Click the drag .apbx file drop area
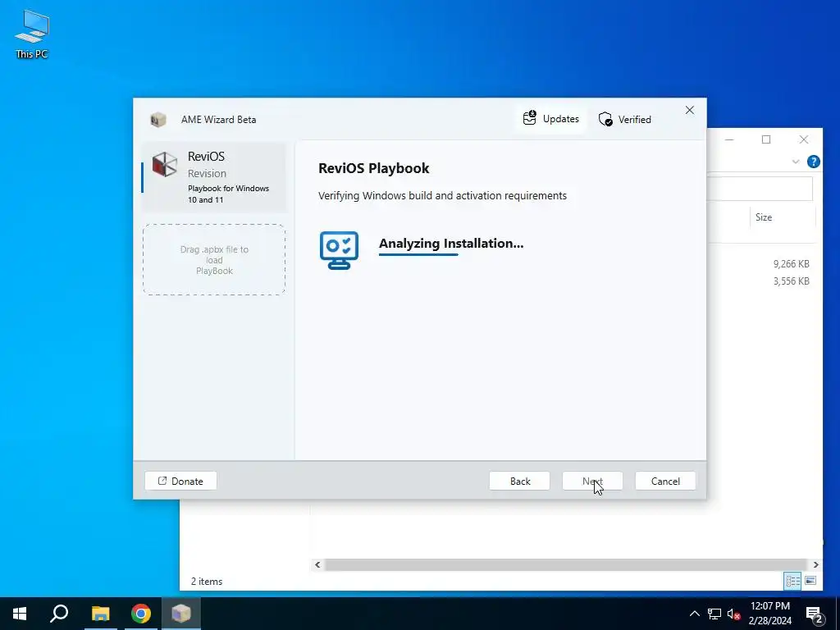The width and height of the screenshot is (840, 630). [214, 260]
